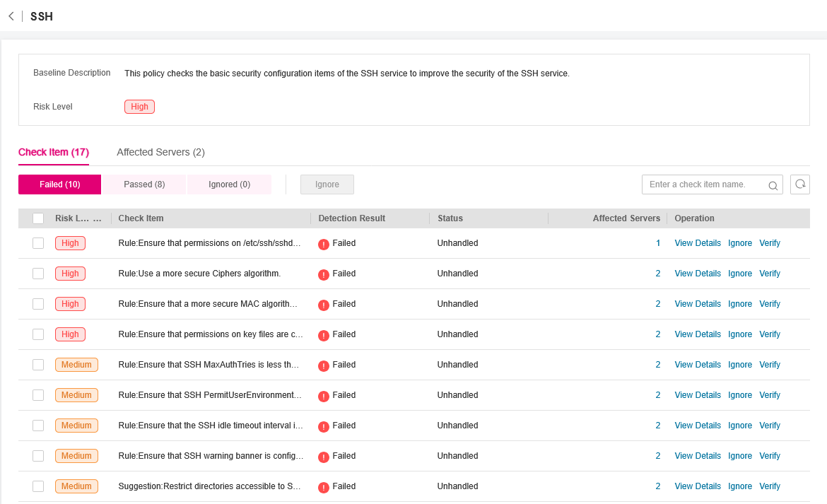Click the red Failed icon for Ciphers algorithm rule
This screenshot has width=827, height=504.
tap(324, 274)
